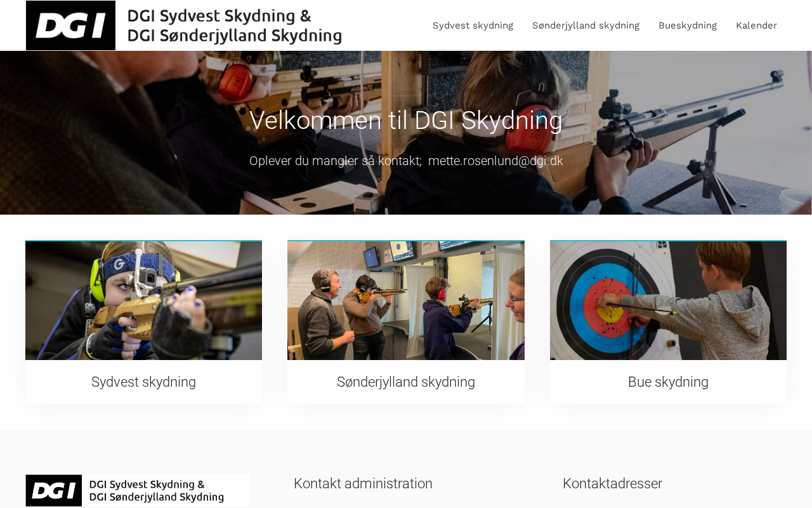Open the Sønderjylland skydning menu item

tap(586, 25)
